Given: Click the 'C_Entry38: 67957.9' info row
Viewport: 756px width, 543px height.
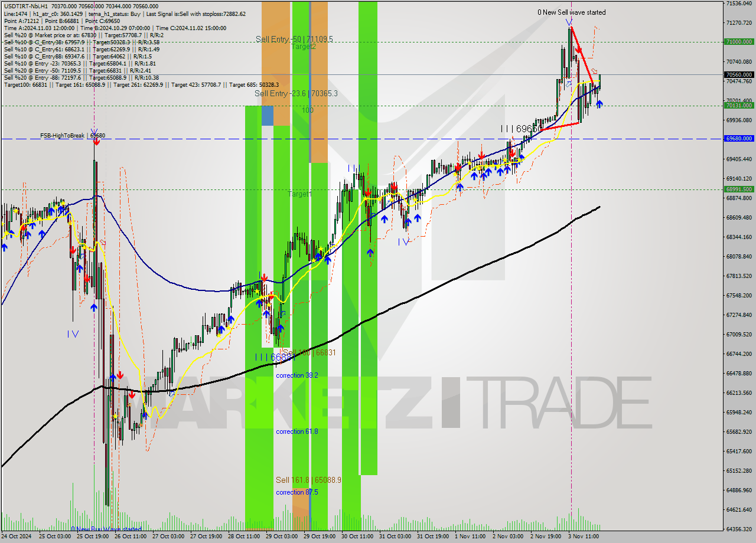Looking at the screenshot, I should click(82, 42).
